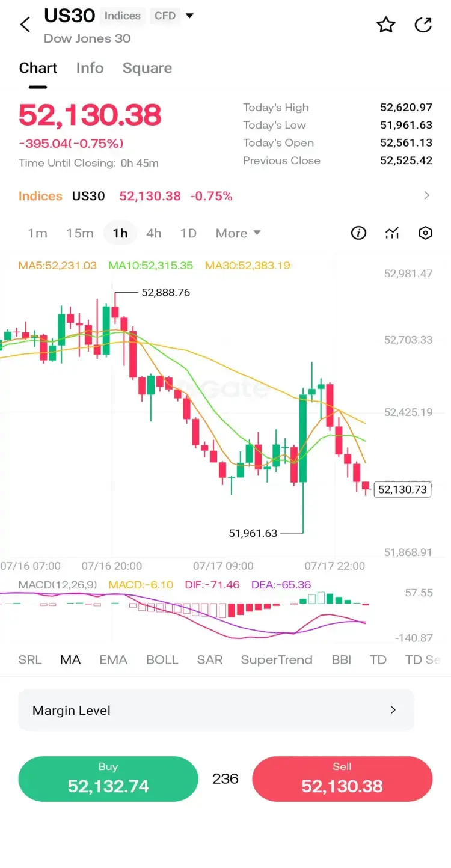Screen dimensions: 451x868
Task: Click the -395.04(-0.75%) change text
Action: coord(71,144)
